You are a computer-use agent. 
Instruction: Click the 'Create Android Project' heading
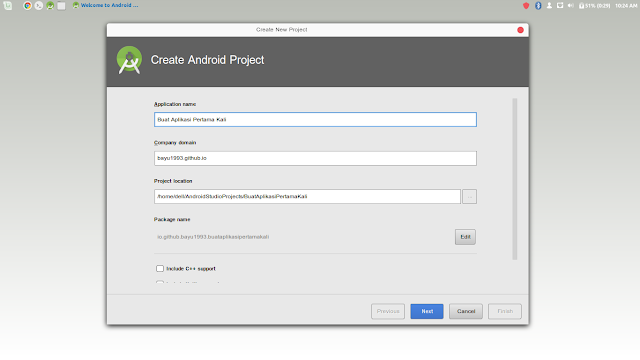tap(207, 60)
